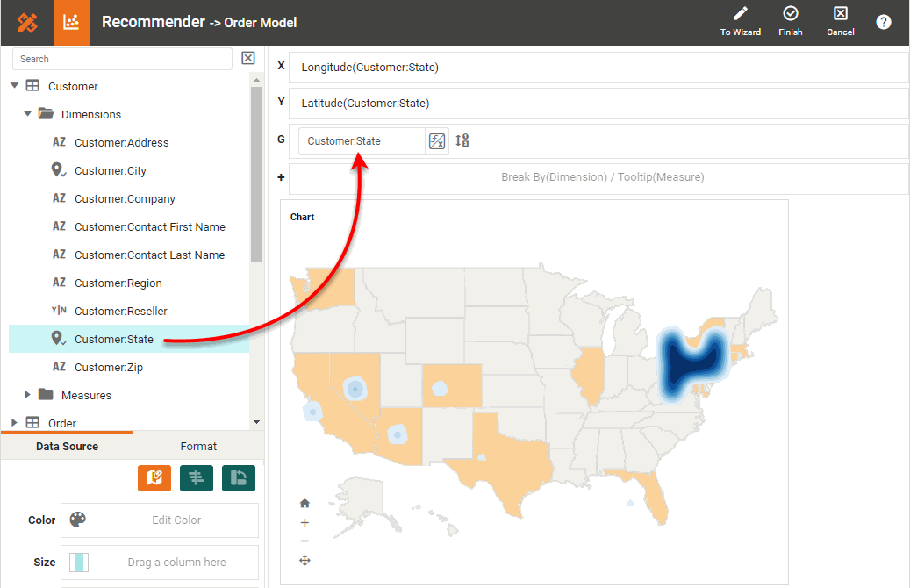Image resolution: width=910 pixels, height=588 pixels.
Task: Click the Measures folder icon
Action: click(46, 395)
